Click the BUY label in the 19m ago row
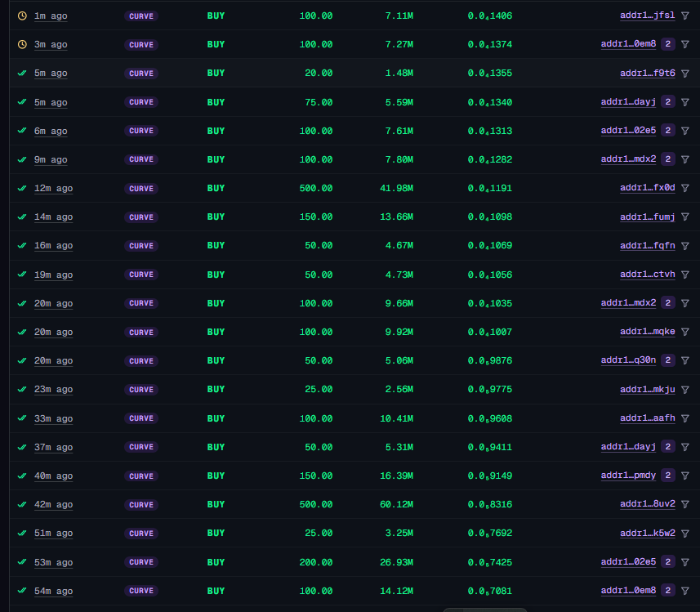Image resolution: width=700 pixels, height=612 pixels. (216, 275)
